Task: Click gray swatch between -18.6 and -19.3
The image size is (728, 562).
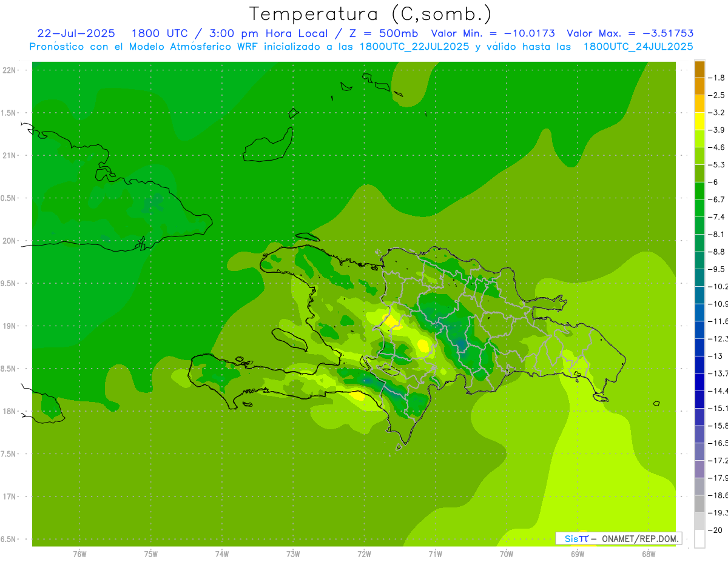Action: coord(699,504)
